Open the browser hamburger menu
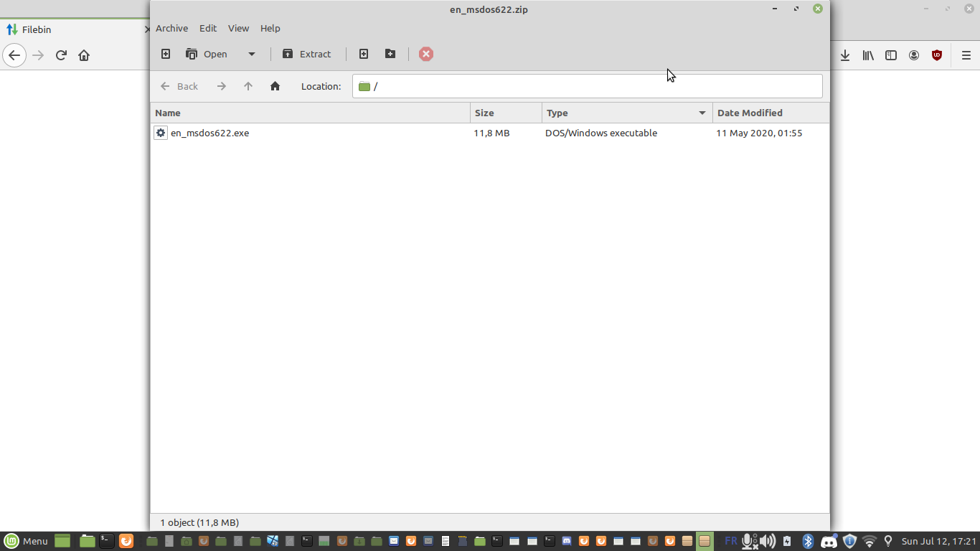The image size is (980, 551). 966,55
